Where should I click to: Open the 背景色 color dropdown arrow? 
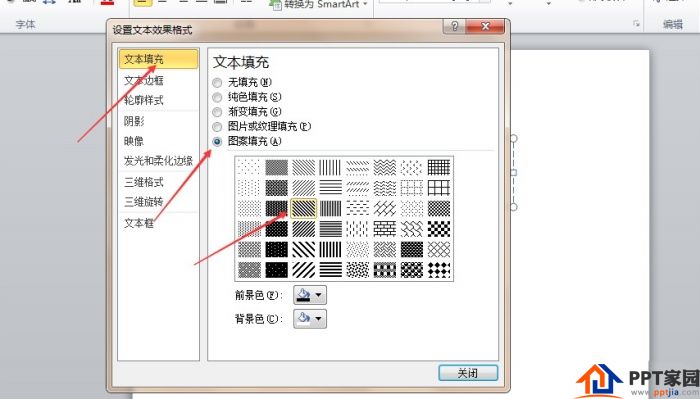(x=319, y=319)
